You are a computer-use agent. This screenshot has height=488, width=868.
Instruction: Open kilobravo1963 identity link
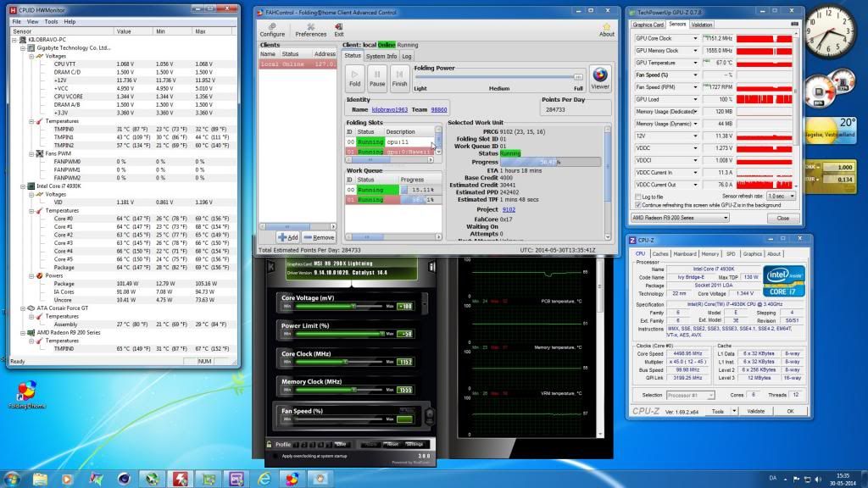click(390, 109)
